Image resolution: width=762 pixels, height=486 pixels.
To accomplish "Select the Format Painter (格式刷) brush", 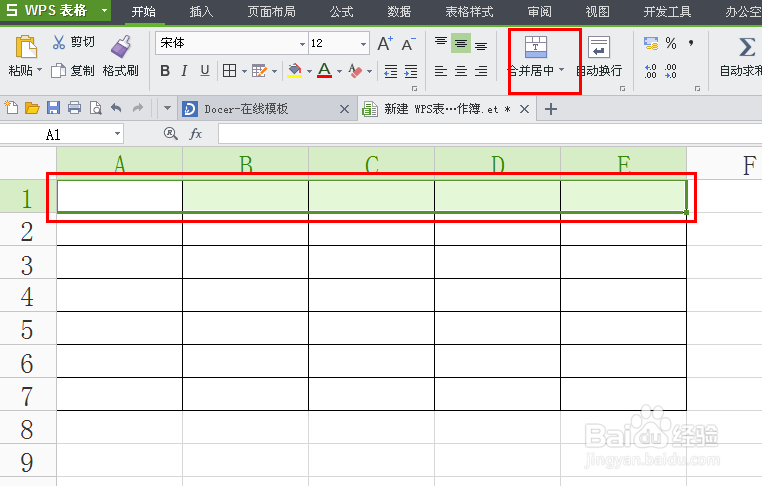I will pos(121,47).
